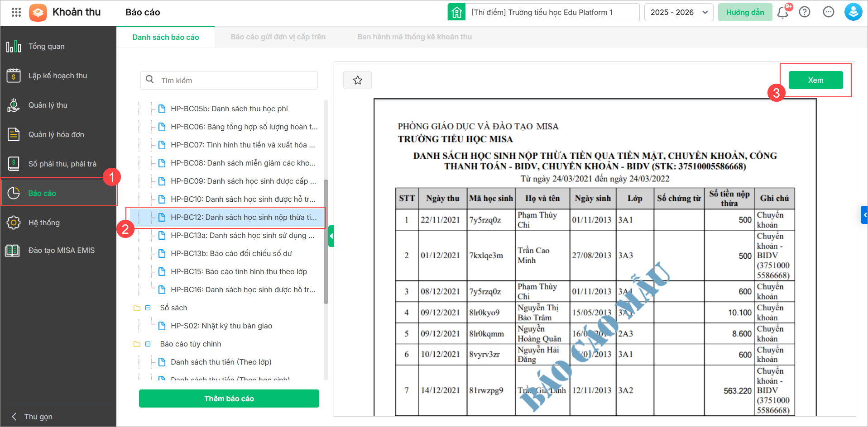Open the school year 2025 - 2026 dropdown
This screenshot has width=868, height=427.
(x=679, y=12)
